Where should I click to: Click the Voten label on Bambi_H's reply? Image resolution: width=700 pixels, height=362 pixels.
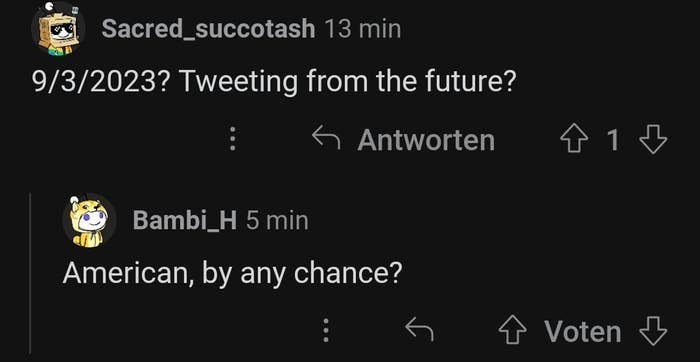[x=583, y=332]
